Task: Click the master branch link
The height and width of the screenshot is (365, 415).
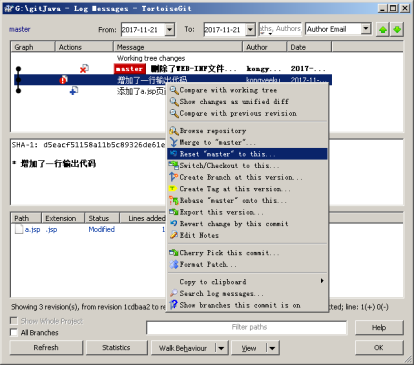Action: click(x=20, y=29)
